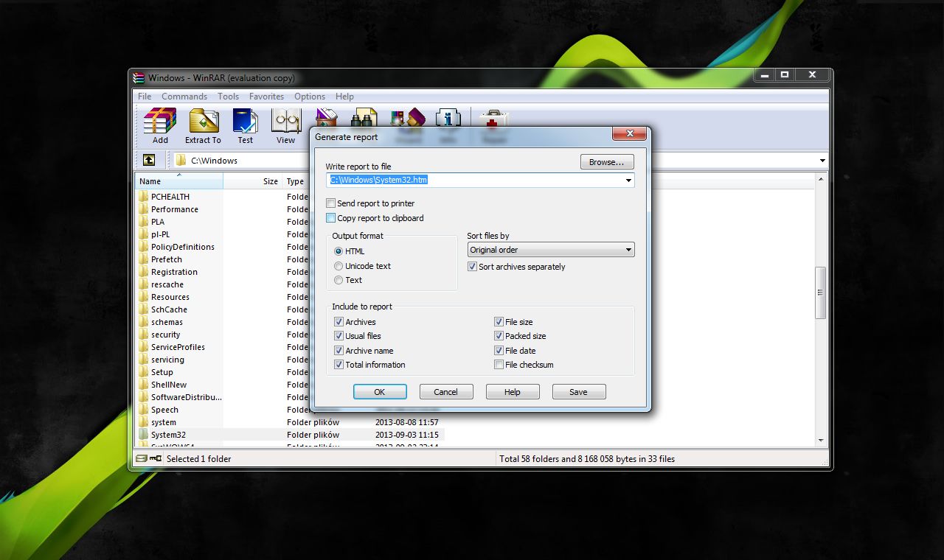The image size is (944, 560).
Task: Click the System32 folder icon
Action: tap(143, 435)
